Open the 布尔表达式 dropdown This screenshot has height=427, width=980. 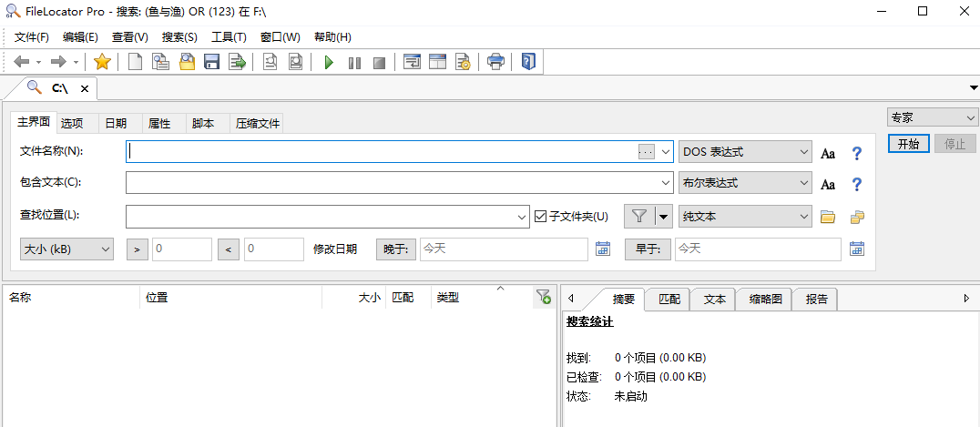tap(745, 183)
